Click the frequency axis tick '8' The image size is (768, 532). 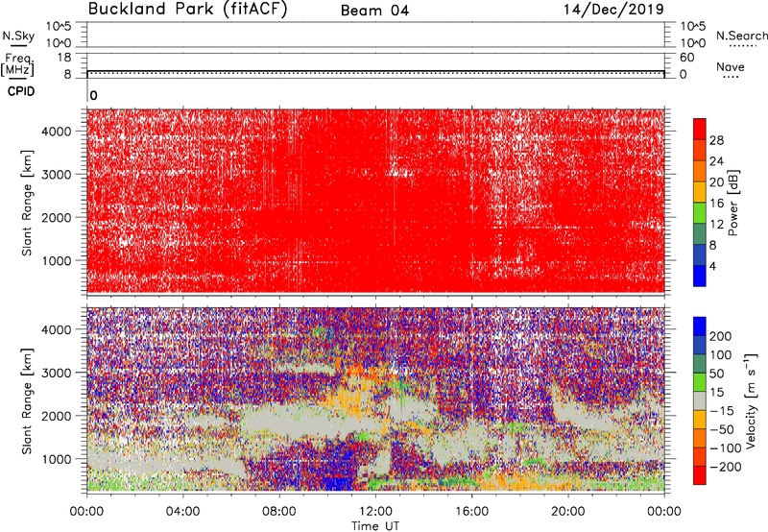pyautogui.click(x=67, y=75)
